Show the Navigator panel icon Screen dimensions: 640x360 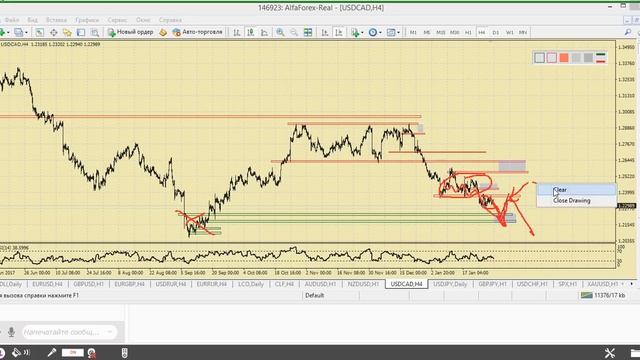[x=67, y=32]
